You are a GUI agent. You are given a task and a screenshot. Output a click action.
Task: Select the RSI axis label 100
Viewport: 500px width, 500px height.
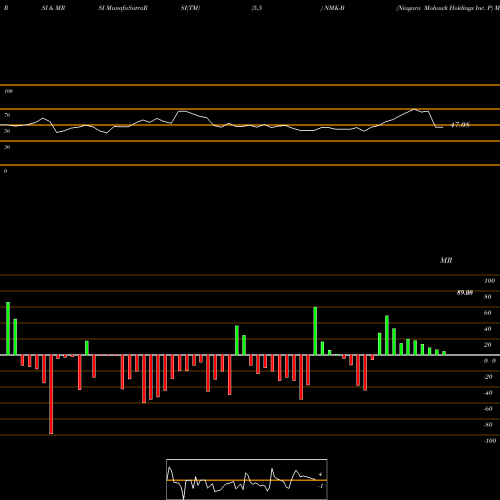pyautogui.click(x=8, y=91)
